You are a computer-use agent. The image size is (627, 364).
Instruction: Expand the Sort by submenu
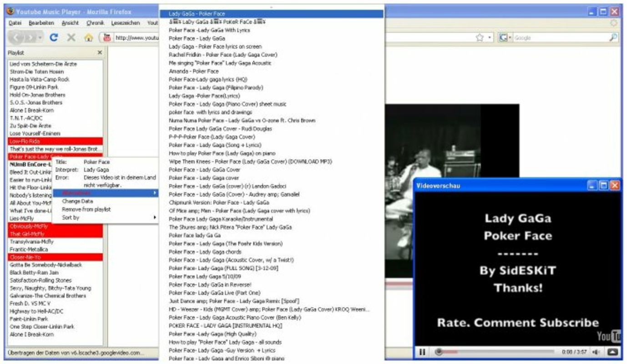[x=105, y=217]
